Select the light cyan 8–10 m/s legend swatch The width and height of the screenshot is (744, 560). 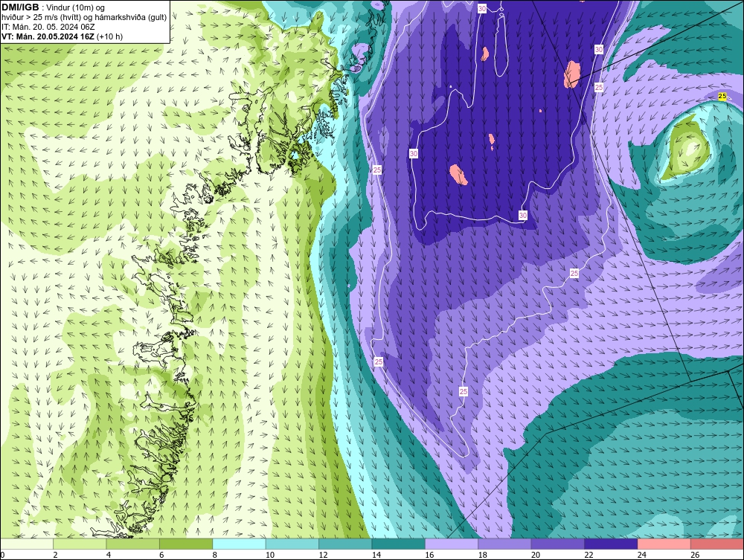[239, 544]
